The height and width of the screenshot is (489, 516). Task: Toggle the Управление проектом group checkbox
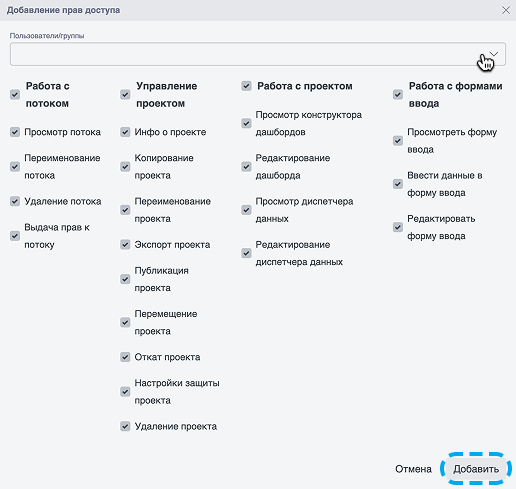click(125, 95)
